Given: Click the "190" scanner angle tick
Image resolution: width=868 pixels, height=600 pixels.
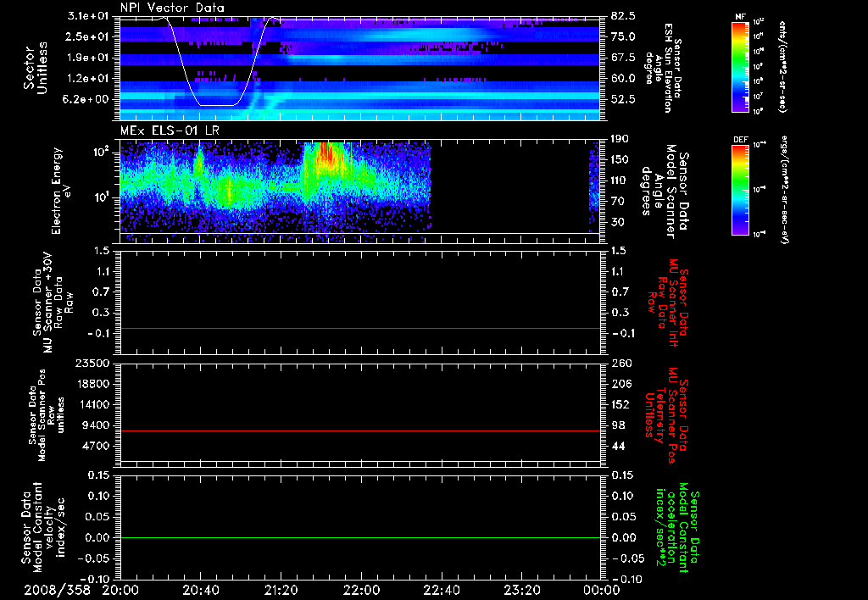Looking at the screenshot, I should click(x=620, y=139).
